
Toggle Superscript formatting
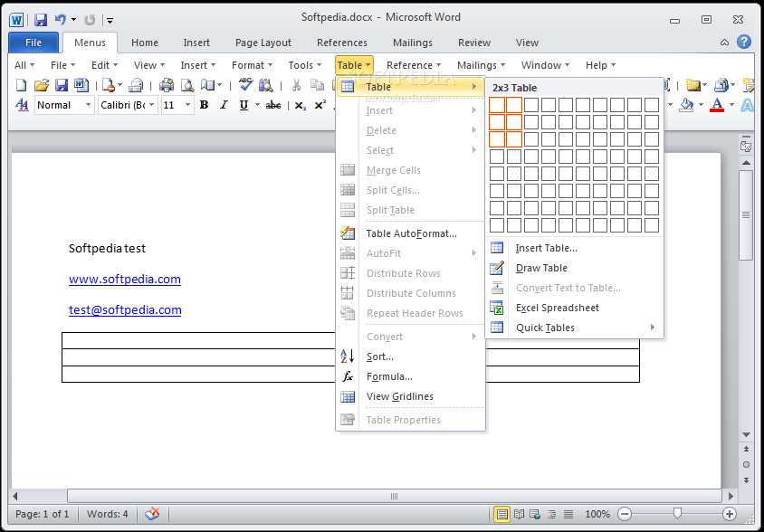pos(320,105)
